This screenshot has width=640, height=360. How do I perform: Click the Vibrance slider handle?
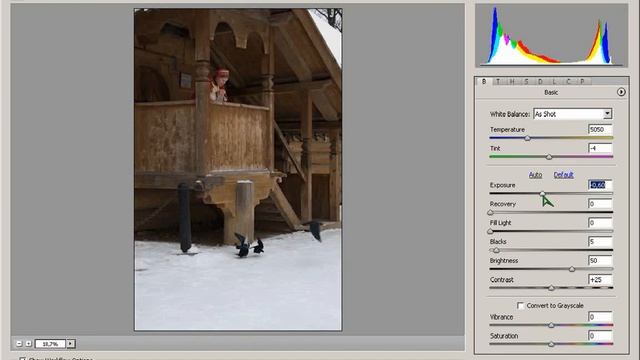point(551,325)
